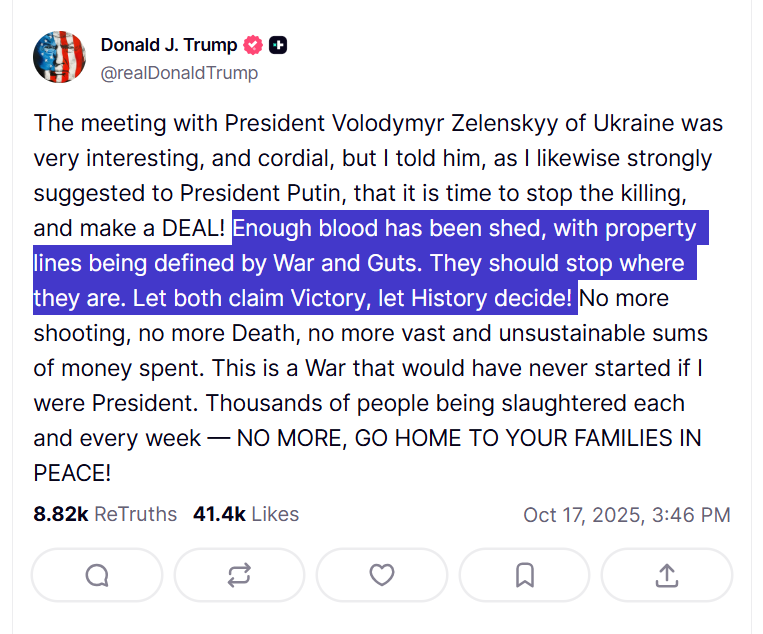
Task: Click the final word "PEACE!"
Action: click(72, 472)
